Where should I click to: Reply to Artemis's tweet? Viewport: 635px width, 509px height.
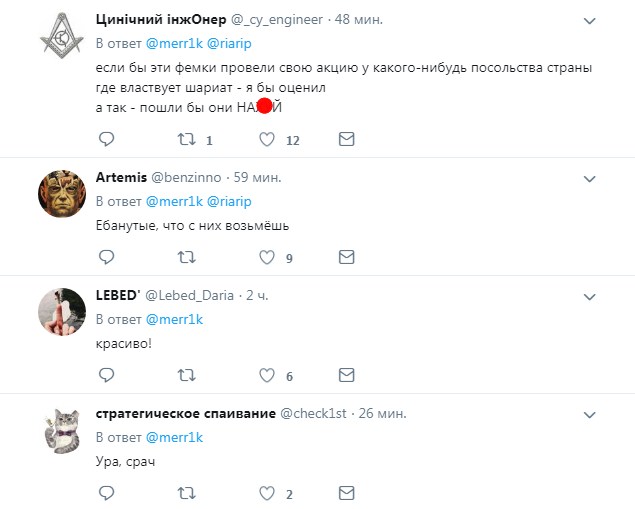(x=107, y=257)
